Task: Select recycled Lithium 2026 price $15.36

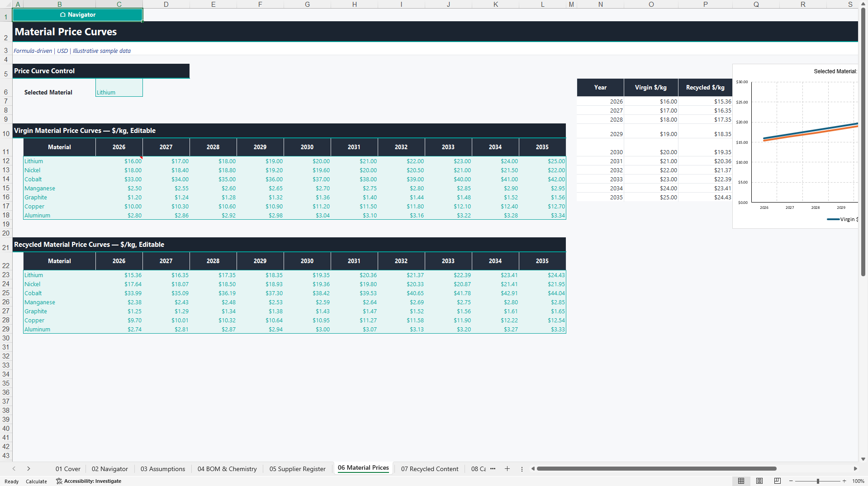Action: [x=119, y=275]
